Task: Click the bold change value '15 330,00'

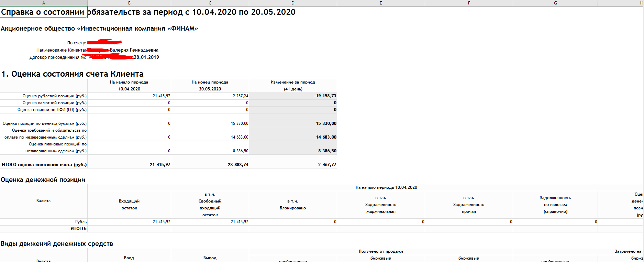Action: [326, 123]
